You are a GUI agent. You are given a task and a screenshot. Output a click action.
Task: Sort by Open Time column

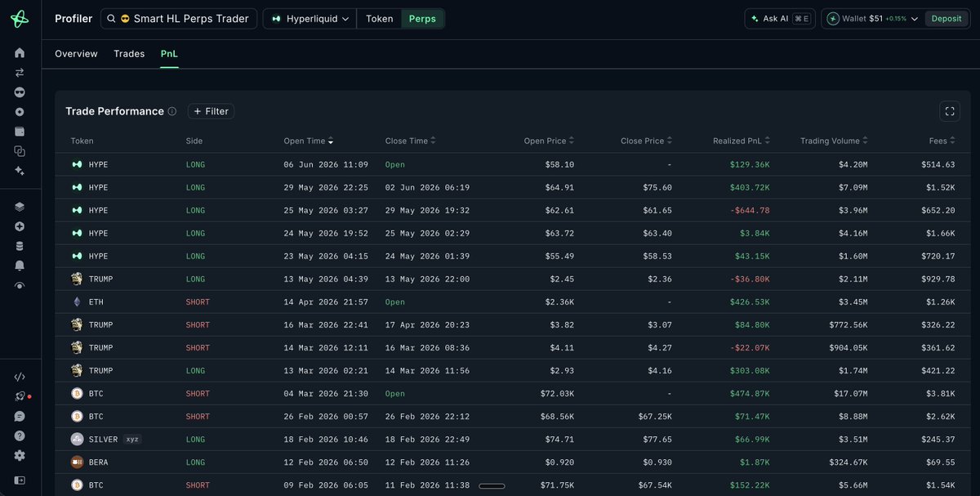(308, 141)
